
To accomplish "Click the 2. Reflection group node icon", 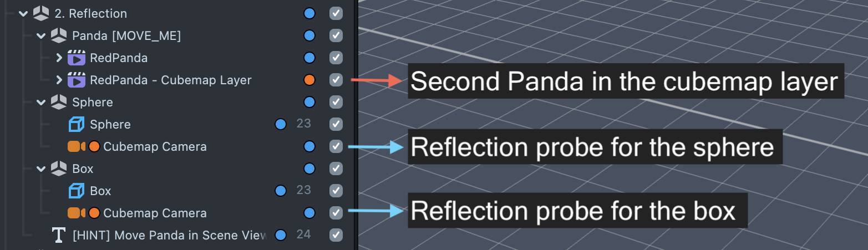I will 40,13.
